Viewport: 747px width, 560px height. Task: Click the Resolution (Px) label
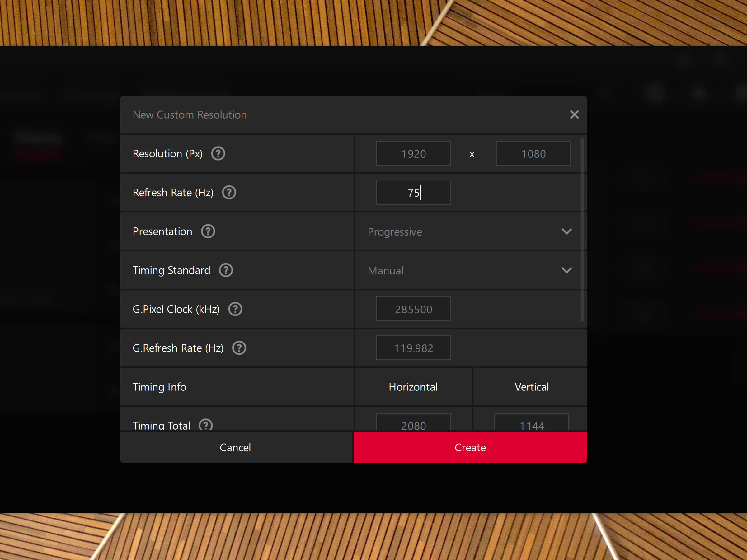[x=167, y=154]
